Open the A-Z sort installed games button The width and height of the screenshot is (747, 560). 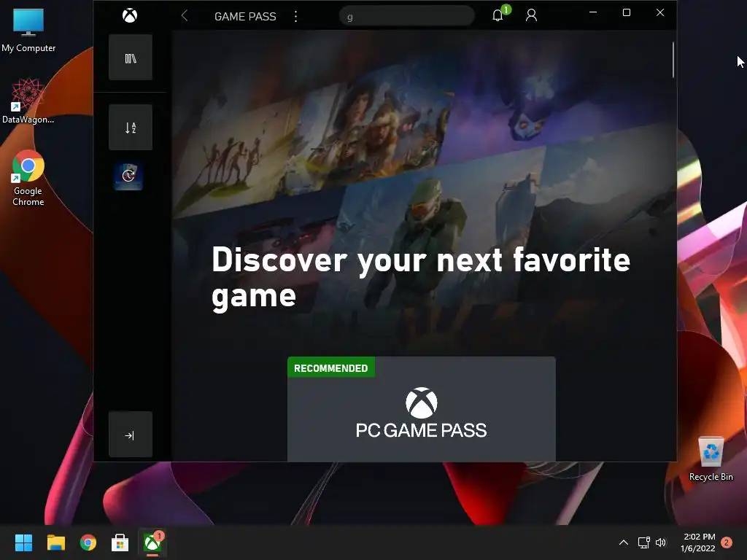[x=131, y=128]
